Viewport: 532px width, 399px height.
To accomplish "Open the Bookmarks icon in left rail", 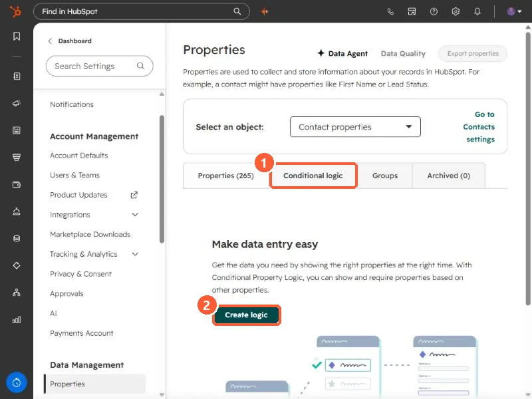I will 17,37.
